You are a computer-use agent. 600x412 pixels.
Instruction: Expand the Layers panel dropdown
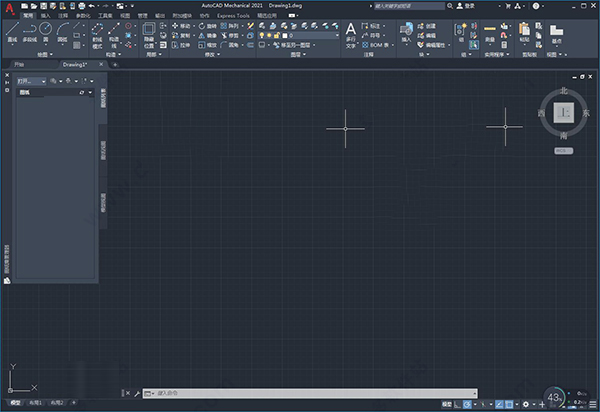point(298,55)
